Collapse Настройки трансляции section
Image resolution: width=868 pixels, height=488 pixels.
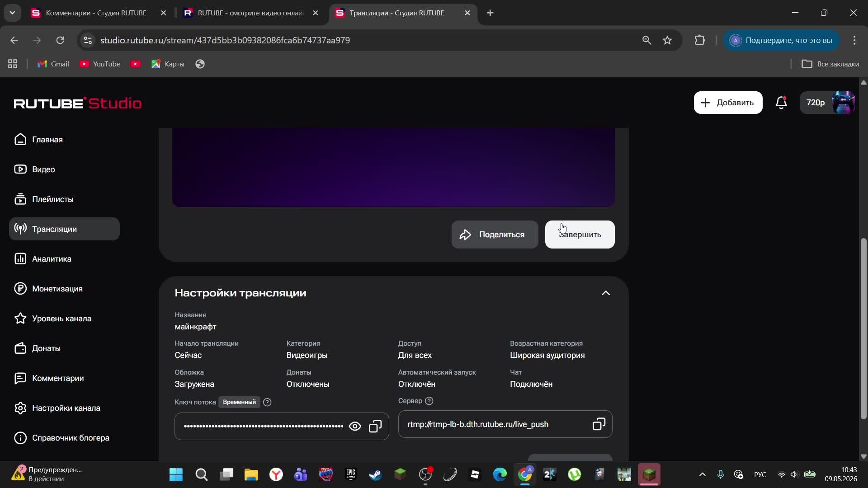[606, 293]
